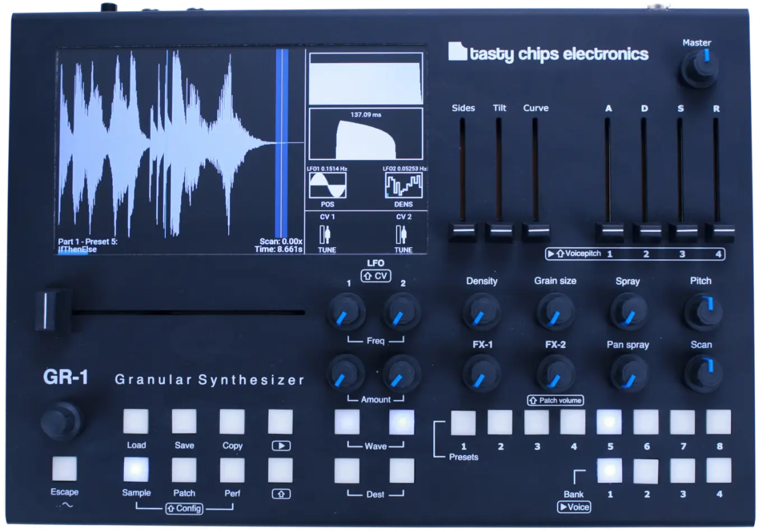The height and width of the screenshot is (532, 761).
Task: Click the Grain size knob
Action: (x=555, y=311)
